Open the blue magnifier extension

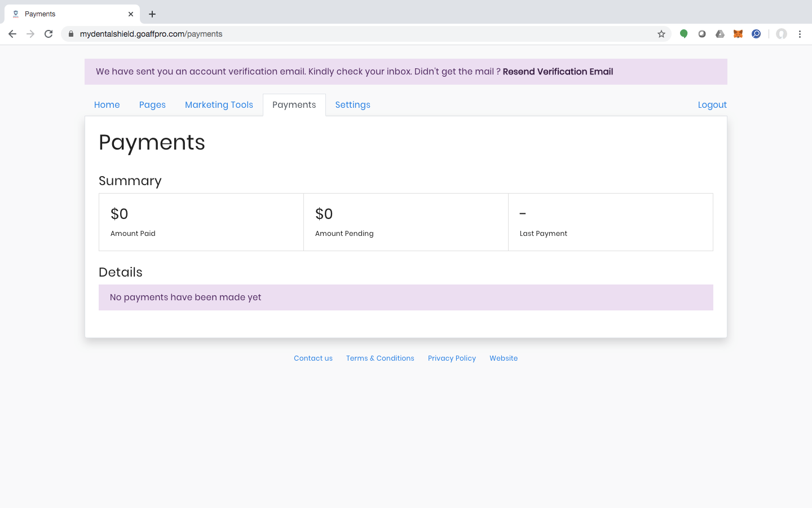756,34
